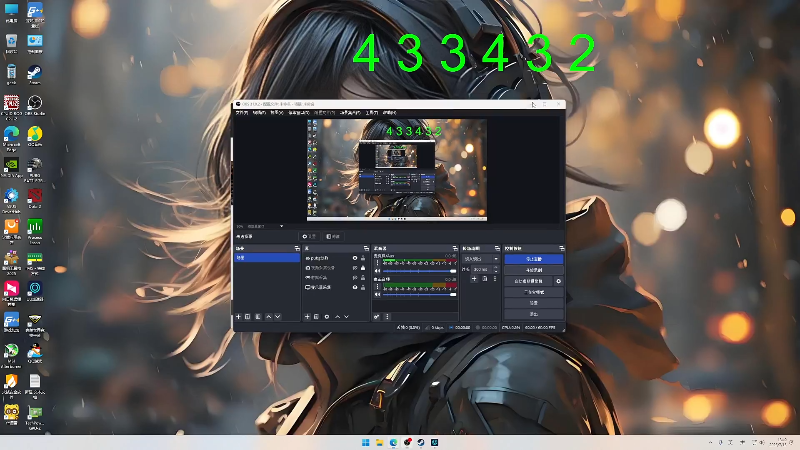Viewport: 800px width, 450px height.
Task: Click the Start Recording button
Action: [x=534, y=270]
